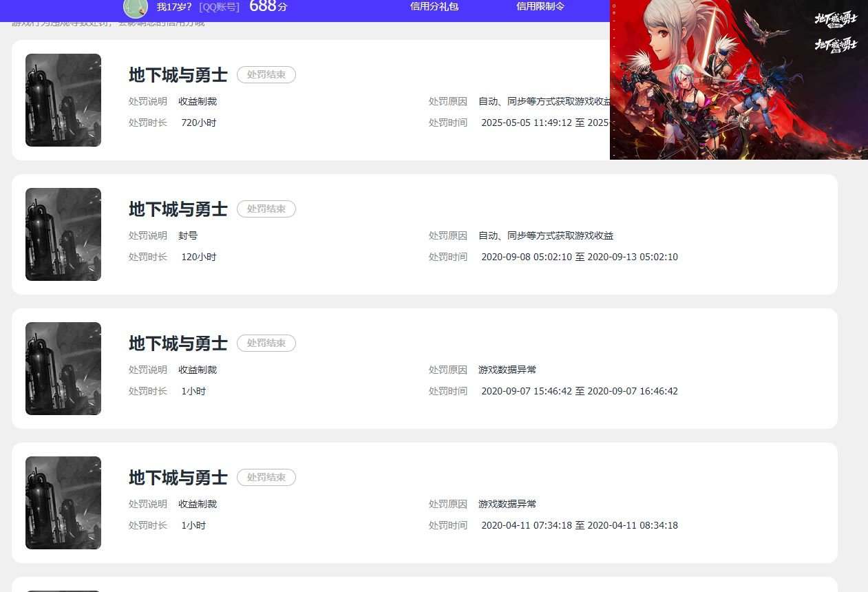The height and width of the screenshot is (592, 868).
Task: Click 处罚结束 badge on 2020-09-07 card
Action: (x=266, y=343)
